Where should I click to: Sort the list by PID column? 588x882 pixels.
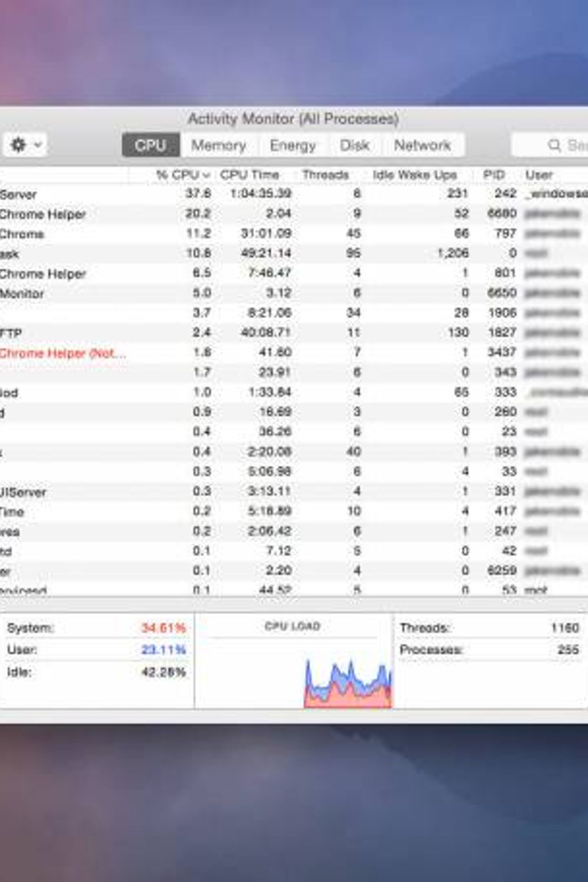[495, 174]
